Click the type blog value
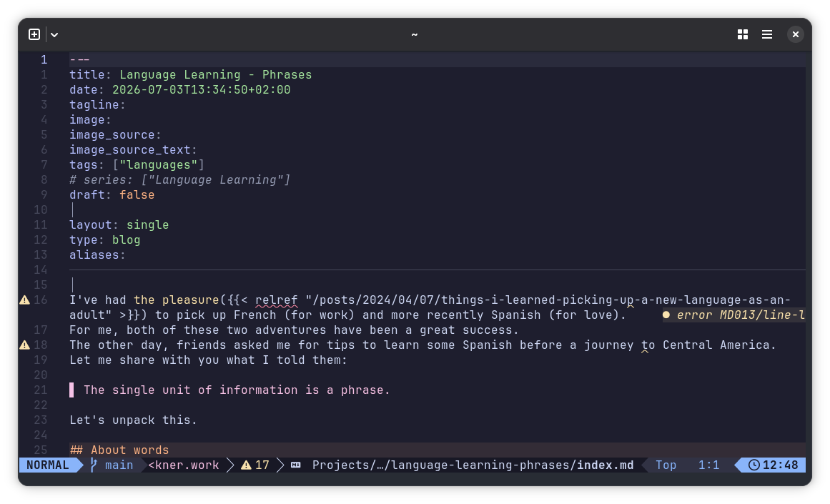 click(x=126, y=239)
